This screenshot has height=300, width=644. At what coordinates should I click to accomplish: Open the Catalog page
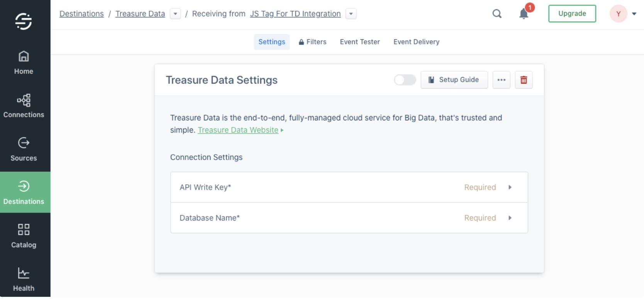click(x=24, y=236)
